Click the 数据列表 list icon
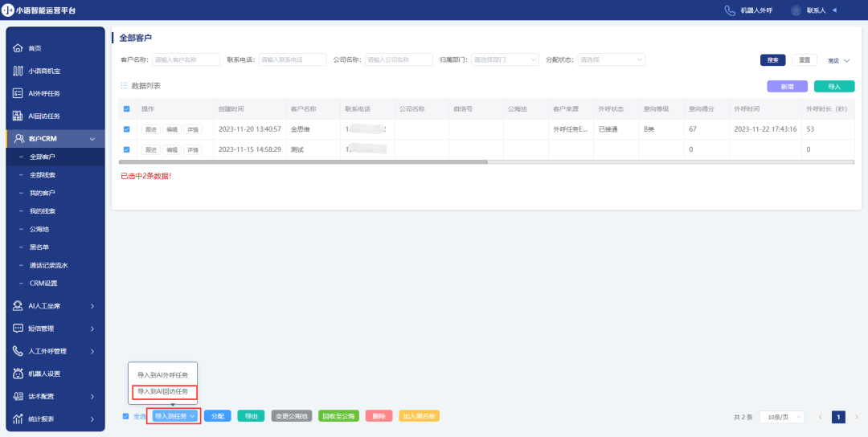868x437 pixels. pyautogui.click(x=124, y=86)
